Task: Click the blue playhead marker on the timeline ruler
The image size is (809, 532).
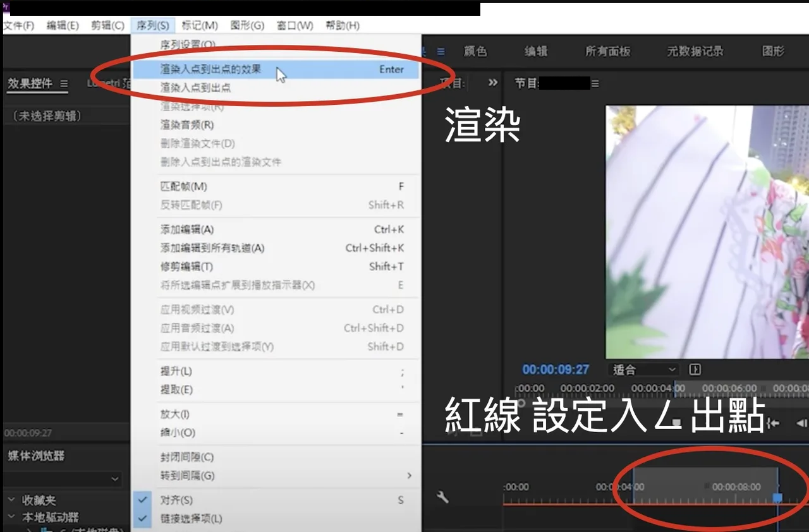Action: coord(777,498)
